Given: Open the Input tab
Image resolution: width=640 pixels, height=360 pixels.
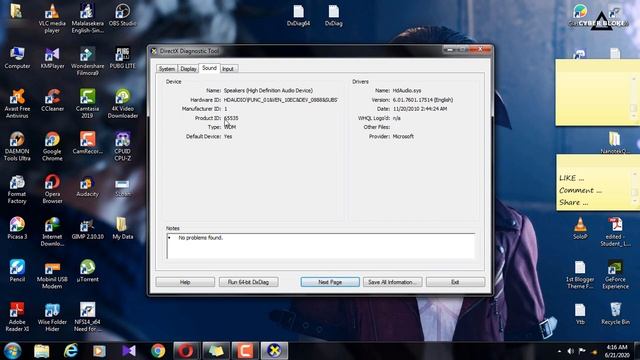Looking at the screenshot, I should coord(228,69).
